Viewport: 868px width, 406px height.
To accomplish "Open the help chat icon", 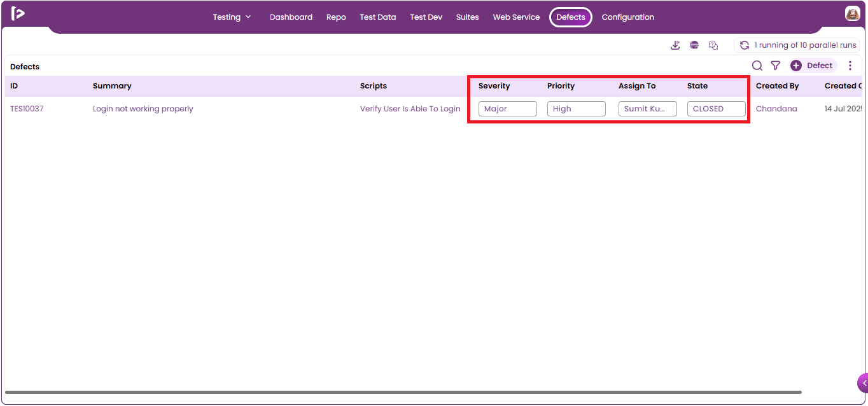I will pos(713,45).
